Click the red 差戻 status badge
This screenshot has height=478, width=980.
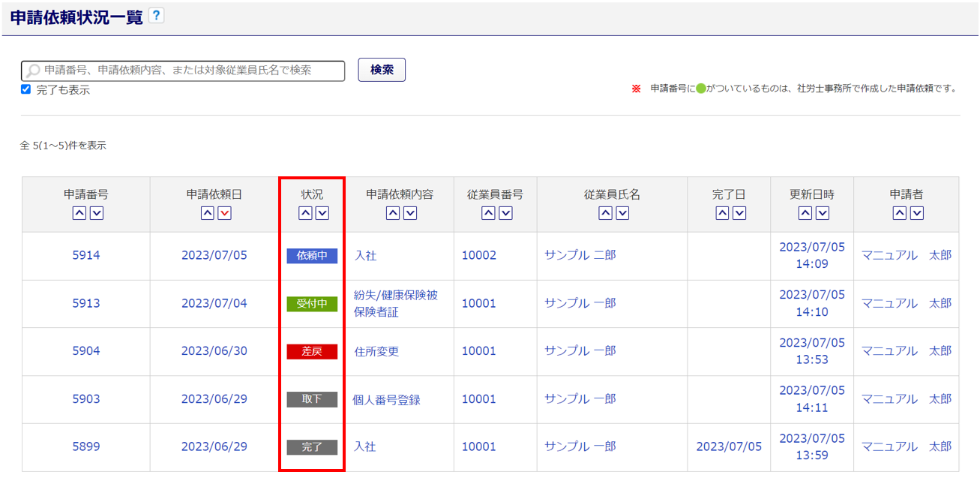(312, 351)
